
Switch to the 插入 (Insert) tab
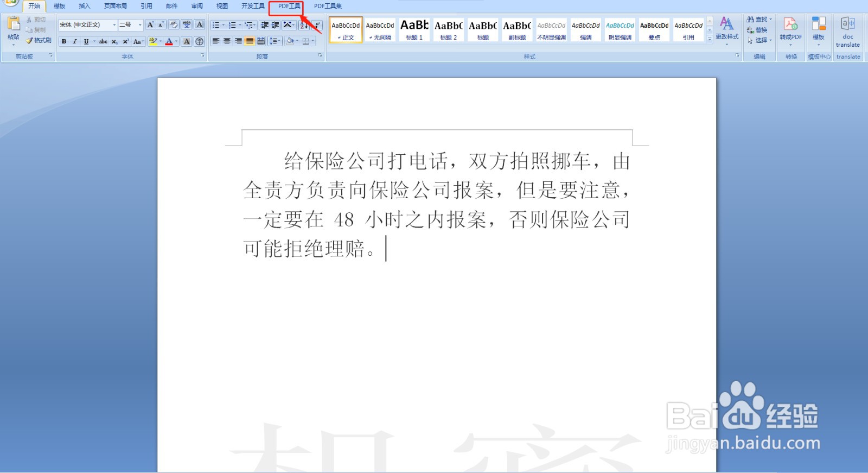(84, 6)
